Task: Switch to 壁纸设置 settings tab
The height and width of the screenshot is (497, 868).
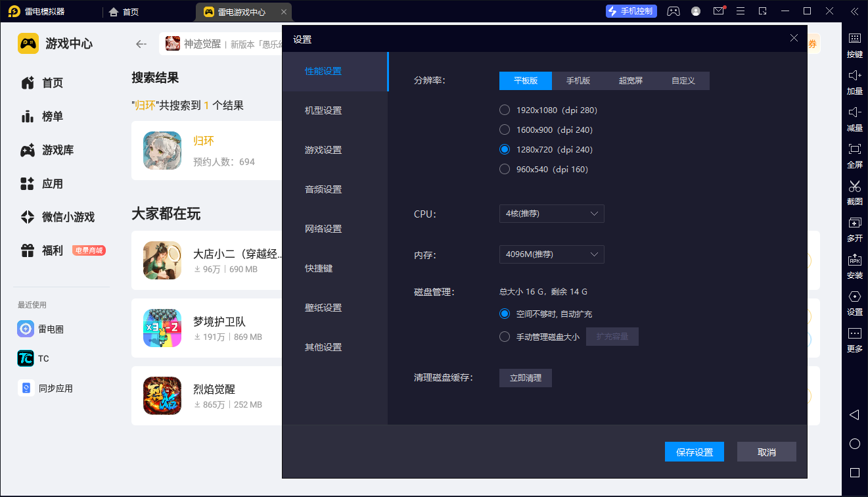Action: [335, 308]
